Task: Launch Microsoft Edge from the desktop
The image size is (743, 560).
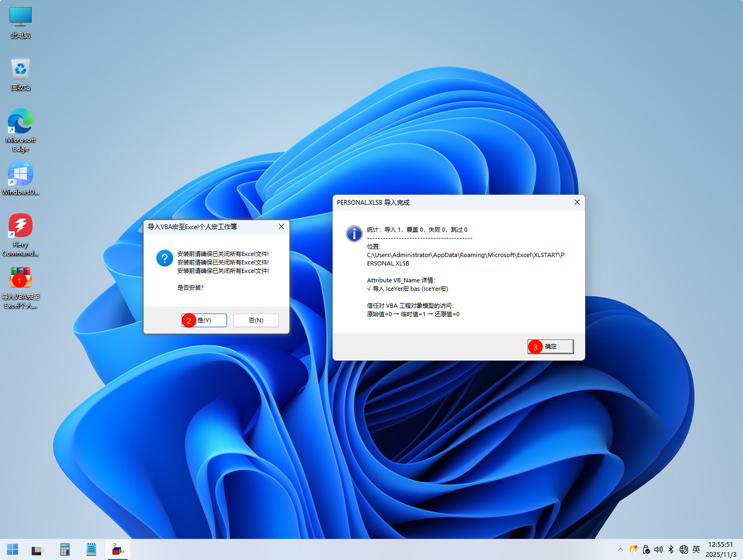Action: point(21,130)
